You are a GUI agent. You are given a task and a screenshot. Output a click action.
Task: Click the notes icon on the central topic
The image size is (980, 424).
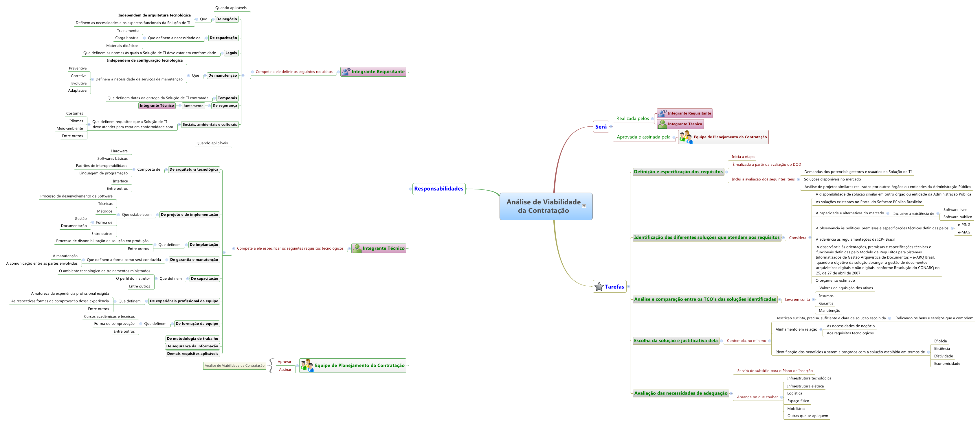(x=584, y=206)
